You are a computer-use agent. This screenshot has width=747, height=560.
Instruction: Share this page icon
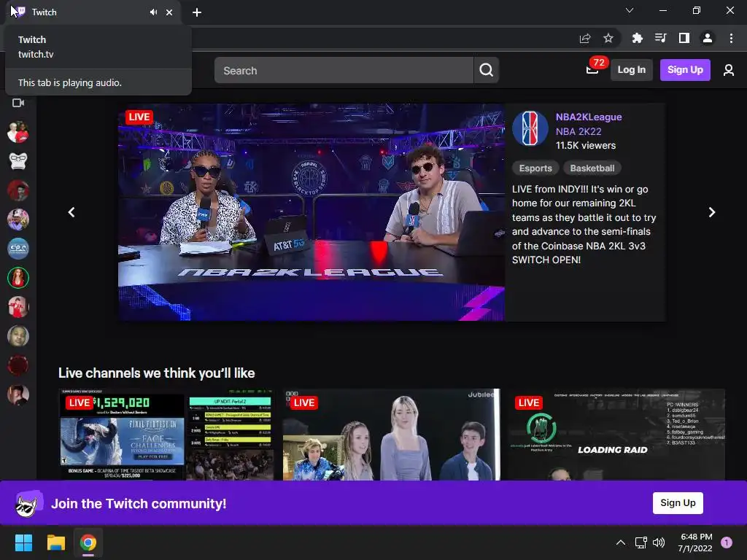(585, 39)
